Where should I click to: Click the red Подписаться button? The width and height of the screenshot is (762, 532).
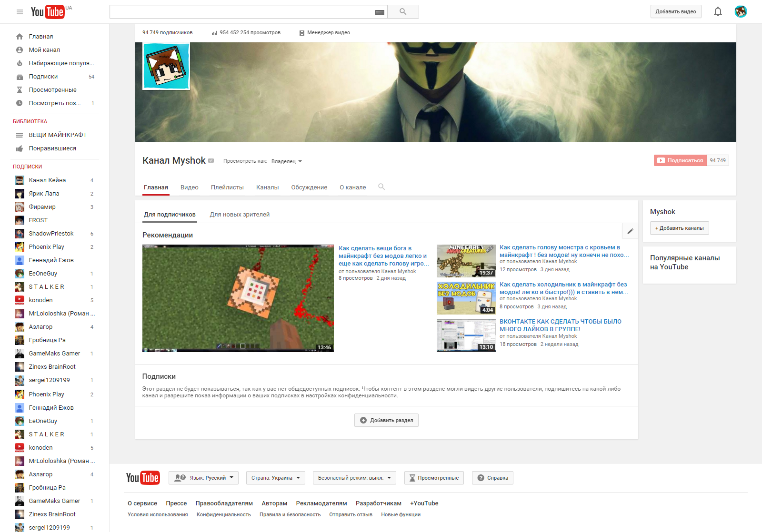pyautogui.click(x=680, y=160)
